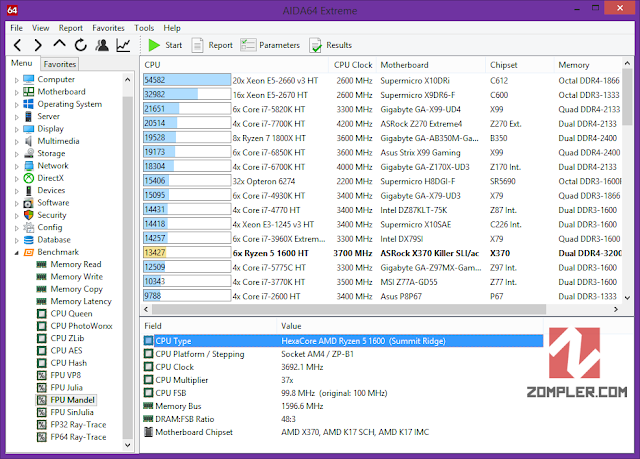This screenshot has width=640, height=459.
Task: Go forward with the right arrow icon
Action: [38, 45]
